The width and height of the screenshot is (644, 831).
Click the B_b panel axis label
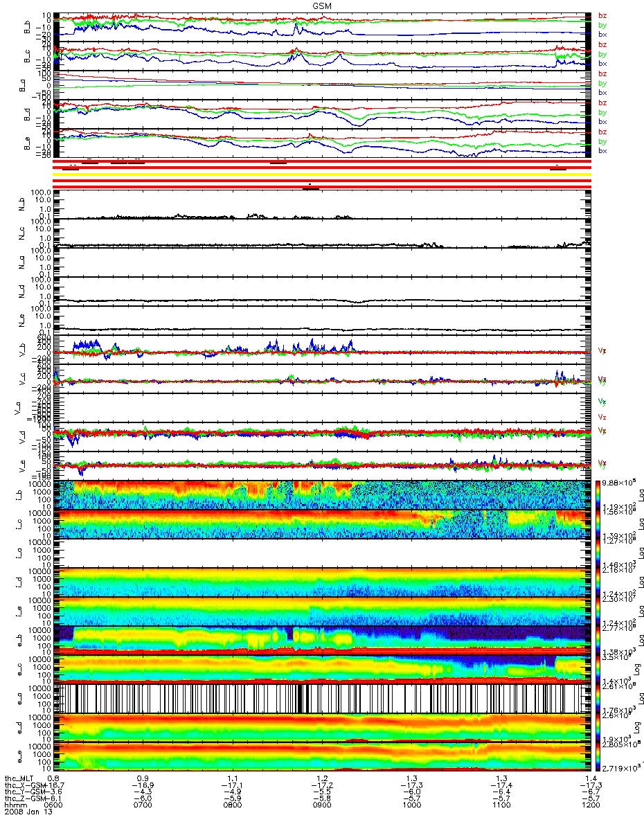coord(28,28)
